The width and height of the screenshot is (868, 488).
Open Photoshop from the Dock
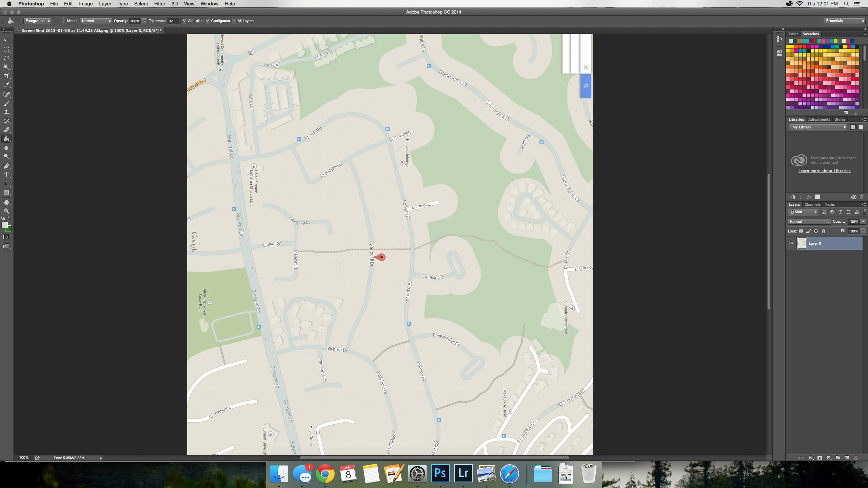tap(440, 473)
